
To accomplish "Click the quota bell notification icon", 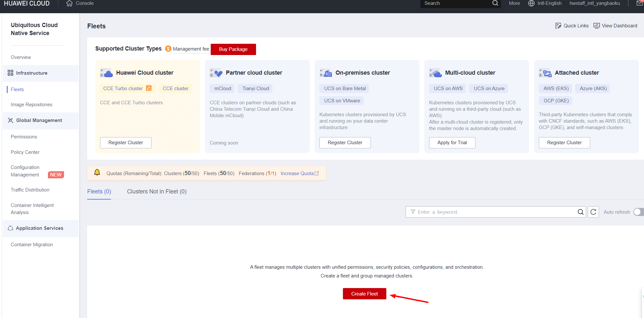I will point(97,173).
